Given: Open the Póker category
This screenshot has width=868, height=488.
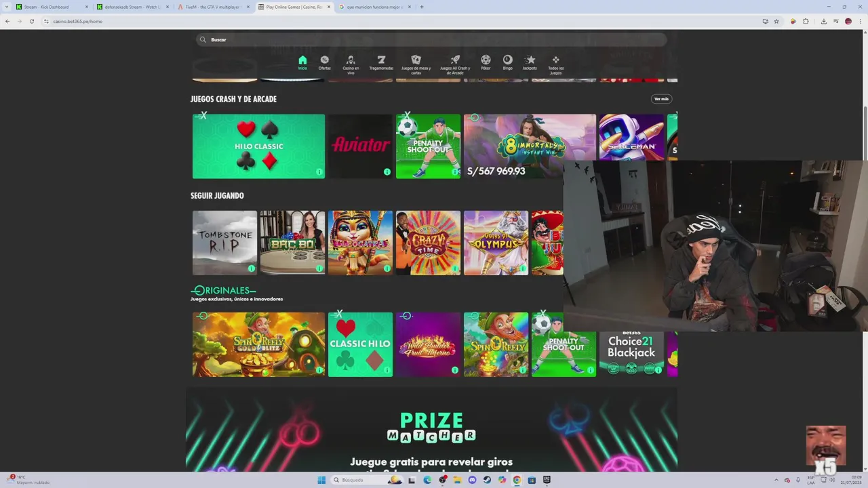Looking at the screenshot, I should point(486,62).
